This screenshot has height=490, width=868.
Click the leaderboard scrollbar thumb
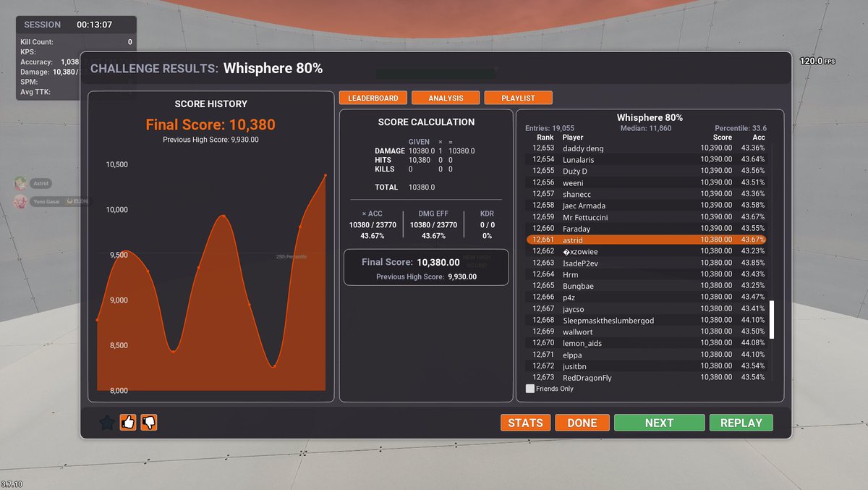[771, 319]
